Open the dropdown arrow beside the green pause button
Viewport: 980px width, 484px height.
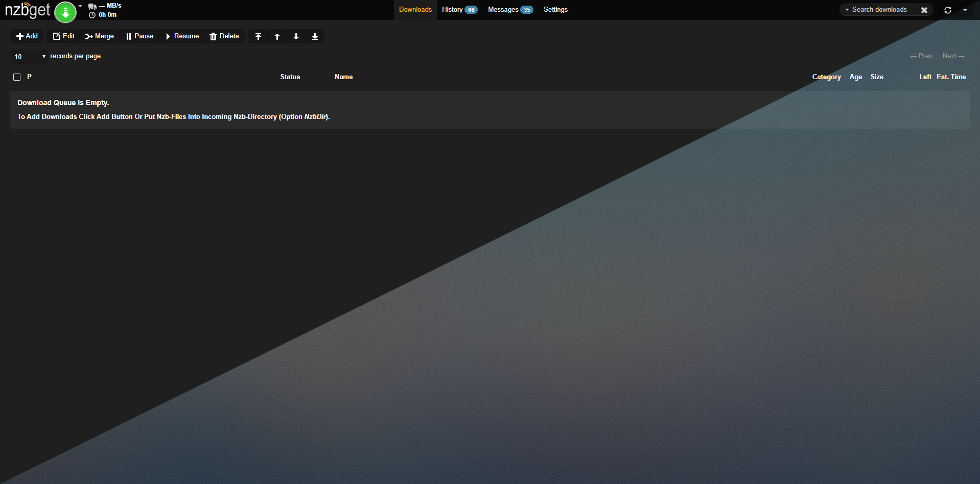click(80, 6)
